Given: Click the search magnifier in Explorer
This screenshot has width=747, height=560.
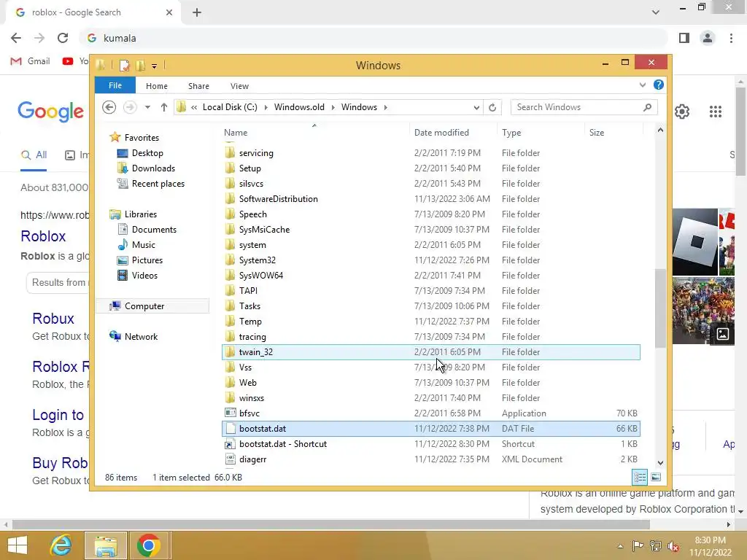Looking at the screenshot, I should [647, 107].
